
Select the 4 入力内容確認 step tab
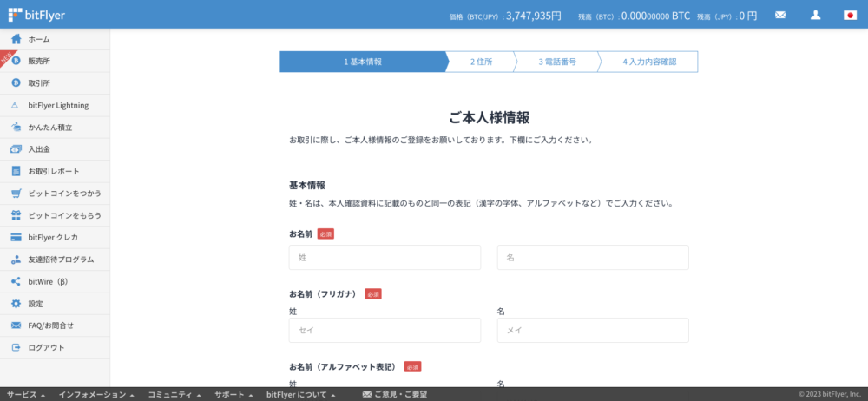coord(648,62)
